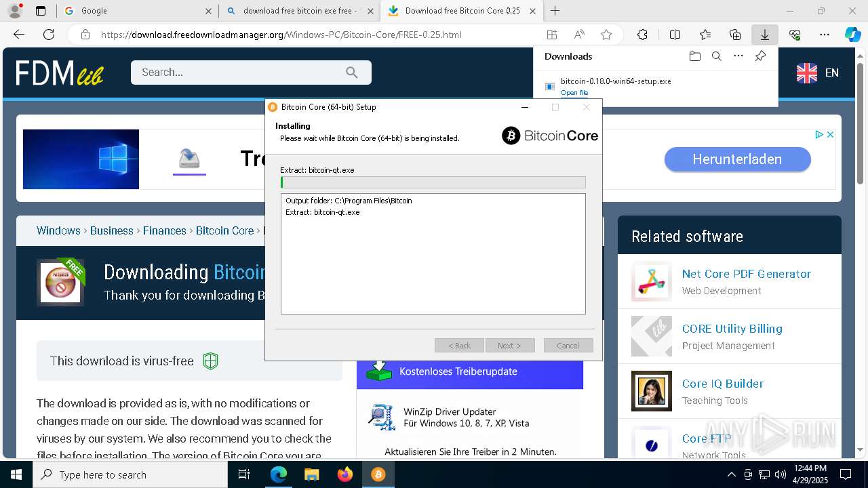This screenshot has width=868, height=488.
Task: Close the banner ad X icon
Action: [x=830, y=135]
